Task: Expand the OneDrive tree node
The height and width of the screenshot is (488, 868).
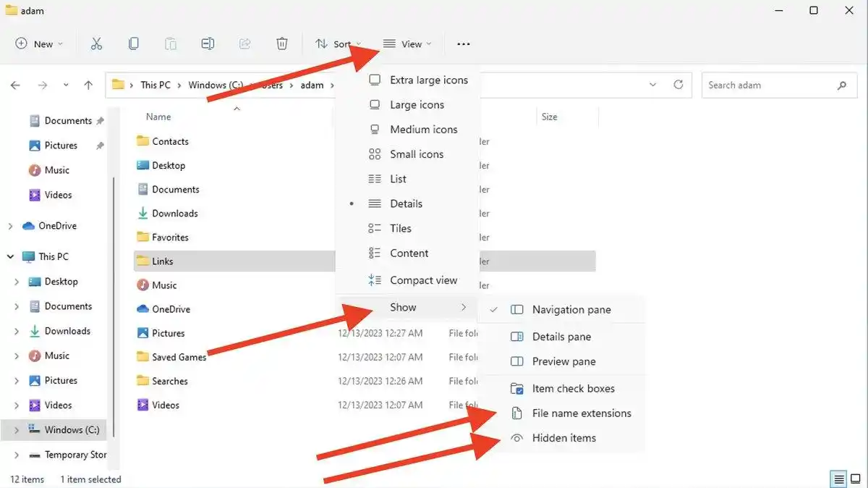Action: pos(10,227)
